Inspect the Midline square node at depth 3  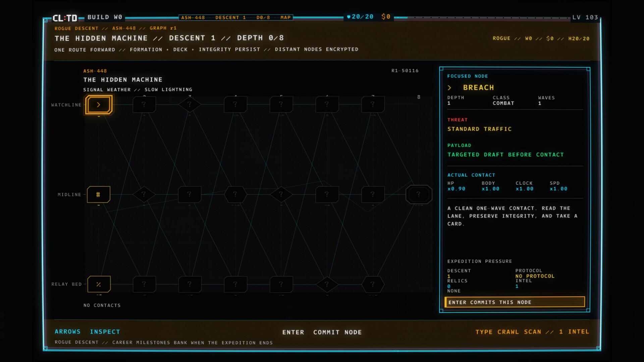(x=190, y=194)
